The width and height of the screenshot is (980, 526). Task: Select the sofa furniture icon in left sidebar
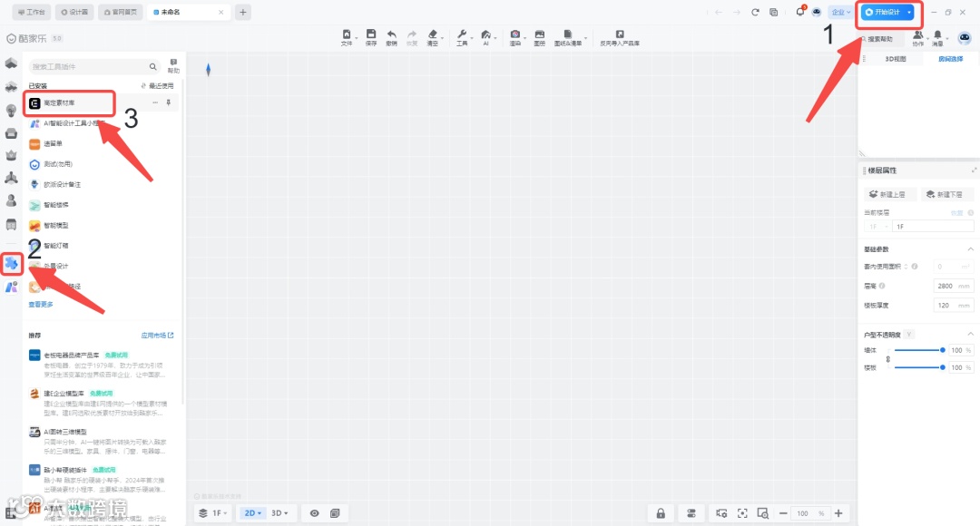tap(11, 133)
